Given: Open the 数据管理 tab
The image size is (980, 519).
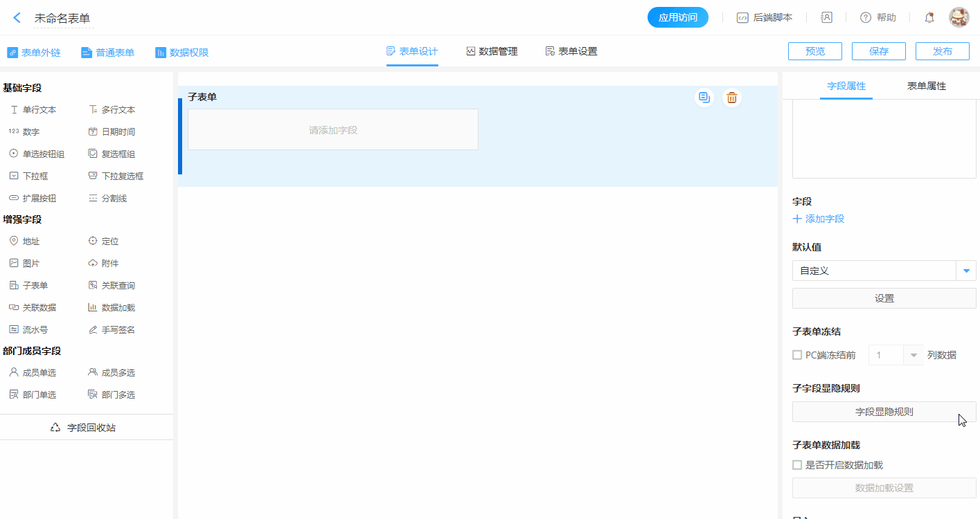Looking at the screenshot, I should click(492, 51).
